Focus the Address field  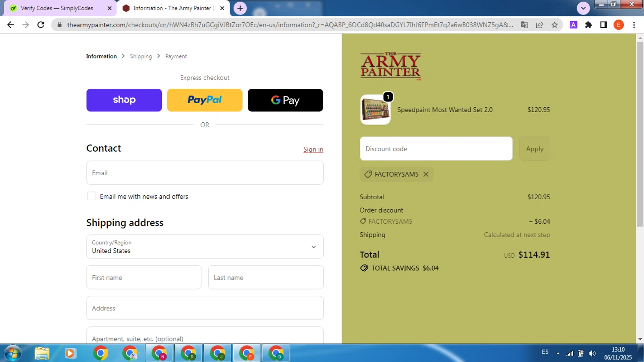205,308
